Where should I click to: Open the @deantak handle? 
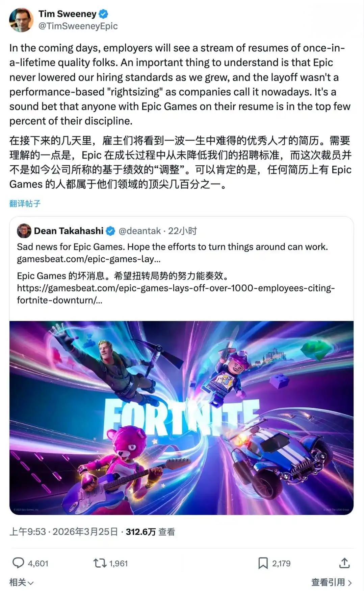139,231
